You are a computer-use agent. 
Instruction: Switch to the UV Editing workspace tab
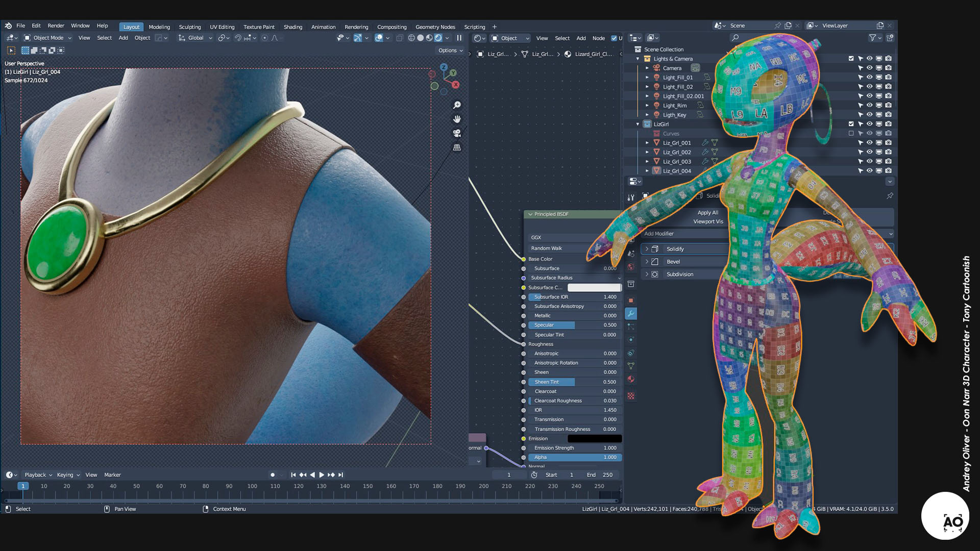[x=222, y=27]
